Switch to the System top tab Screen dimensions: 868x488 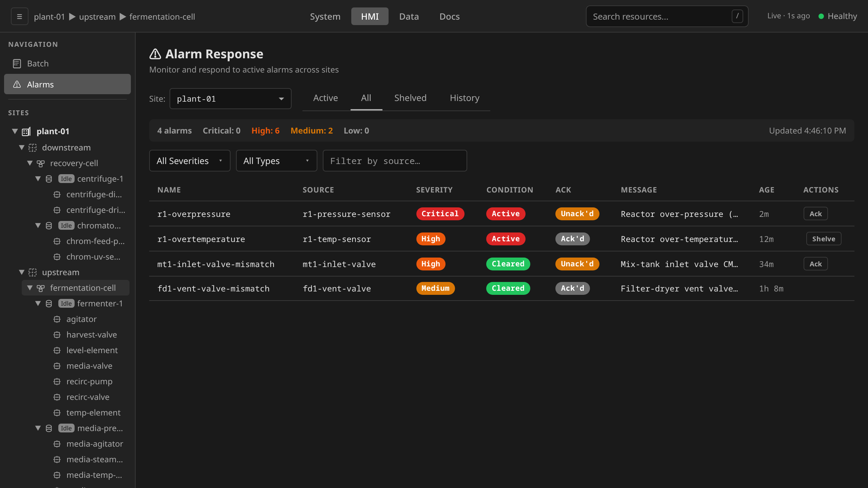point(325,16)
